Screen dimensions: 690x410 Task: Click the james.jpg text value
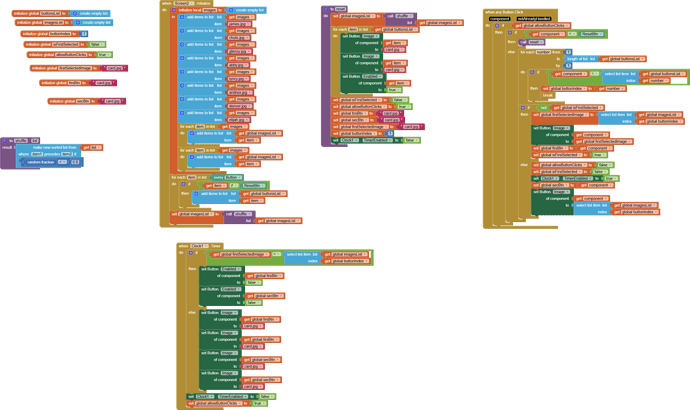click(240, 24)
